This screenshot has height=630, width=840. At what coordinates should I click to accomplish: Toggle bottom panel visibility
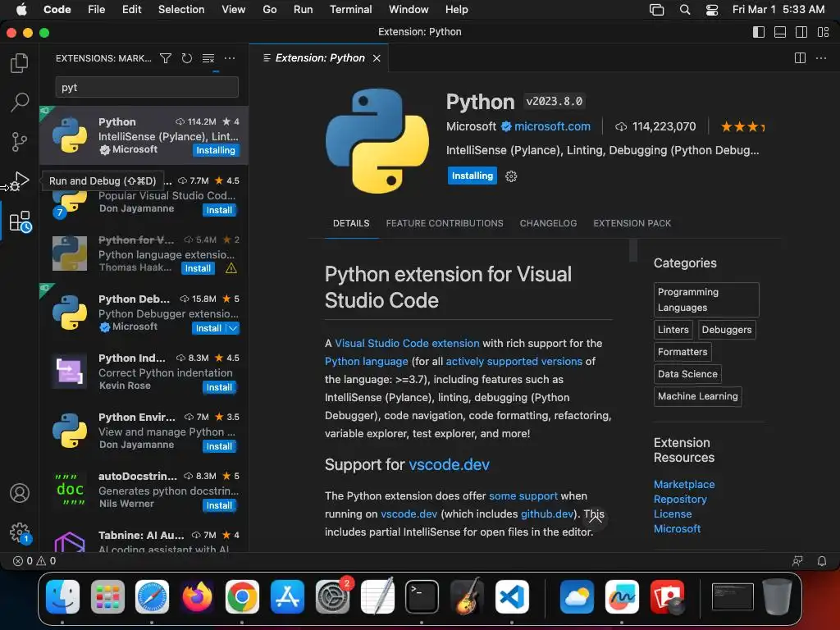[x=780, y=32]
